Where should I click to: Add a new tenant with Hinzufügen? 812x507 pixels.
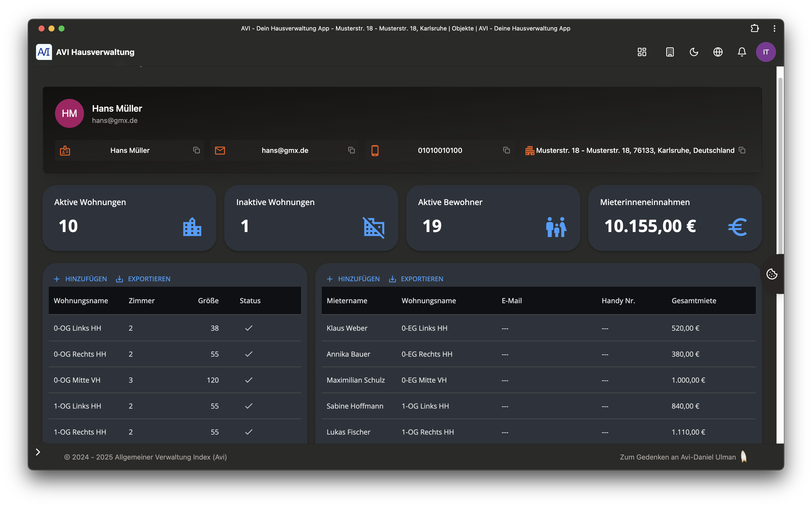coord(353,279)
